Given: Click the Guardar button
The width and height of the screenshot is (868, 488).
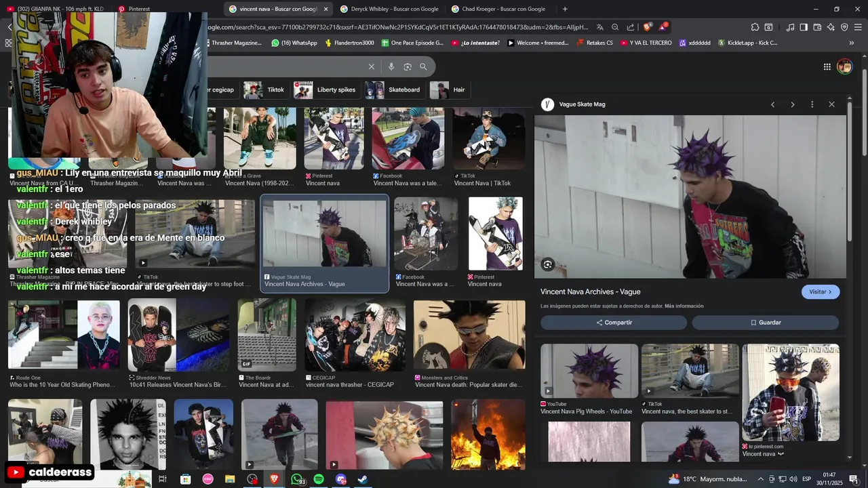Looking at the screenshot, I should (766, 323).
